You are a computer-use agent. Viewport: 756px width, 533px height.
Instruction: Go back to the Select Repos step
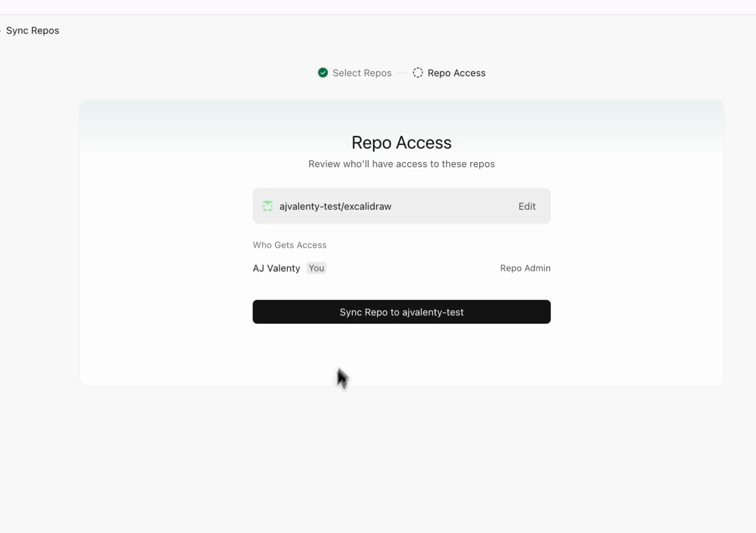(362, 73)
